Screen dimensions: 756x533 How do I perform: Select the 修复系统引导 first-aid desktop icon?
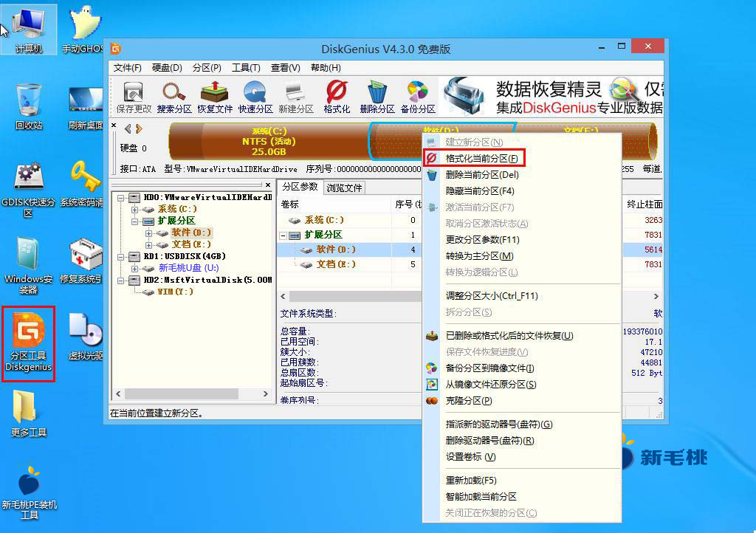point(81,261)
